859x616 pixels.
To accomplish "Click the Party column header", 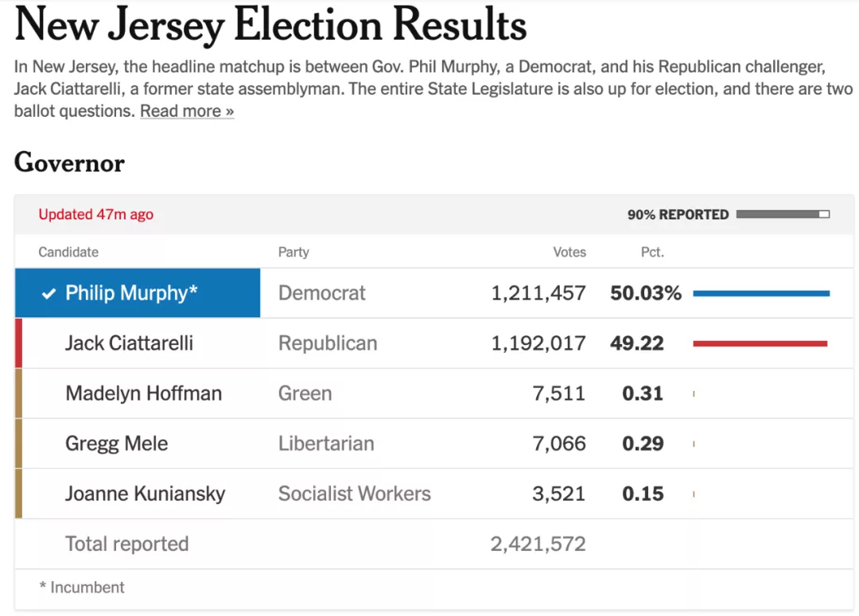I will click(x=293, y=252).
